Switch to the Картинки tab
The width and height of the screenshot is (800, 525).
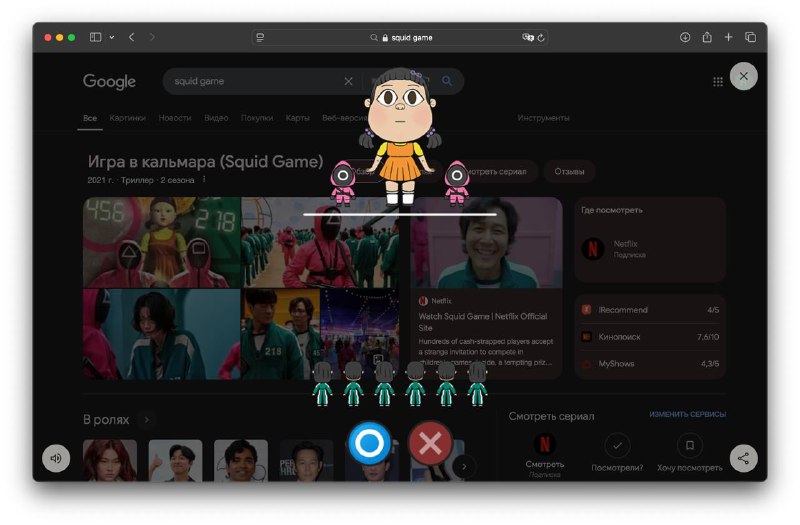pos(128,118)
